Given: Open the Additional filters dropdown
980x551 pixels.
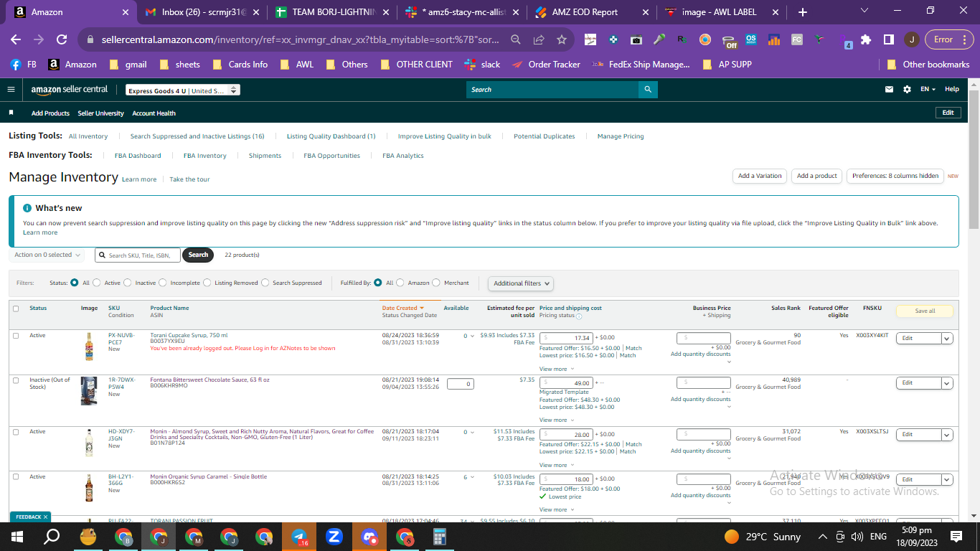Looking at the screenshot, I should [521, 283].
